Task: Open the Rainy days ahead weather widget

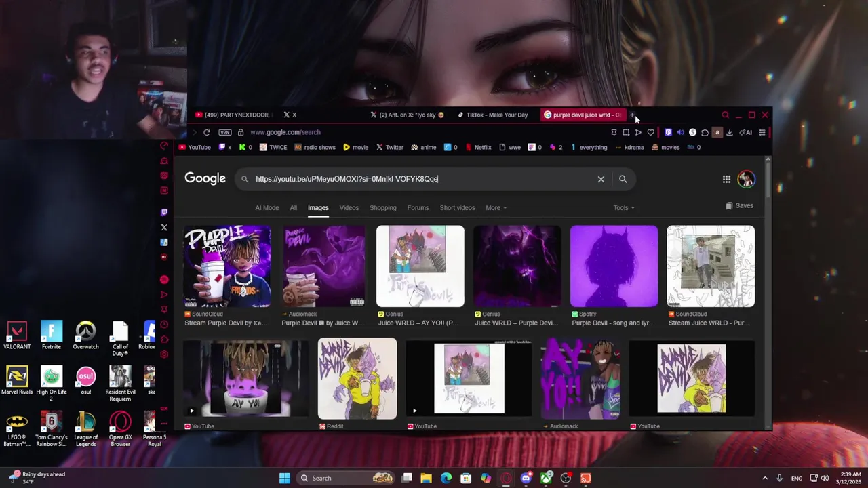Action: coord(37,478)
